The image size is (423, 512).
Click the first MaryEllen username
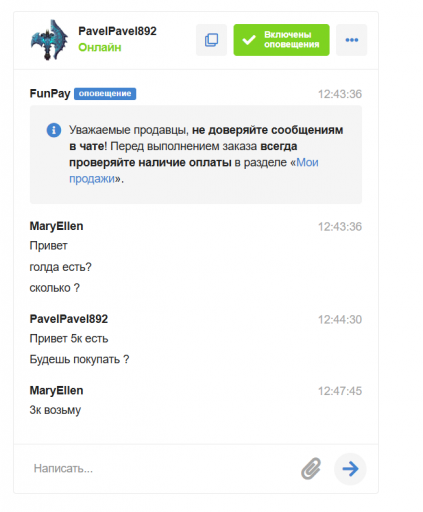(x=56, y=226)
